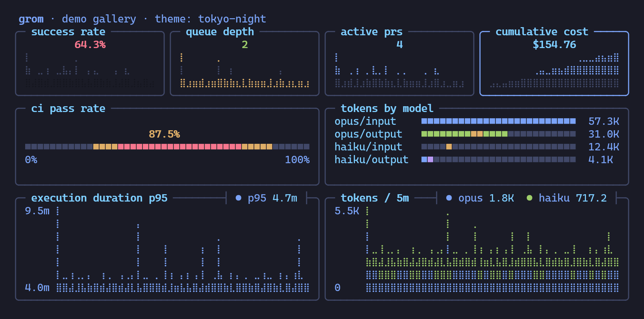Click the p95 legend dot marker

pyautogui.click(x=238, y=198)
